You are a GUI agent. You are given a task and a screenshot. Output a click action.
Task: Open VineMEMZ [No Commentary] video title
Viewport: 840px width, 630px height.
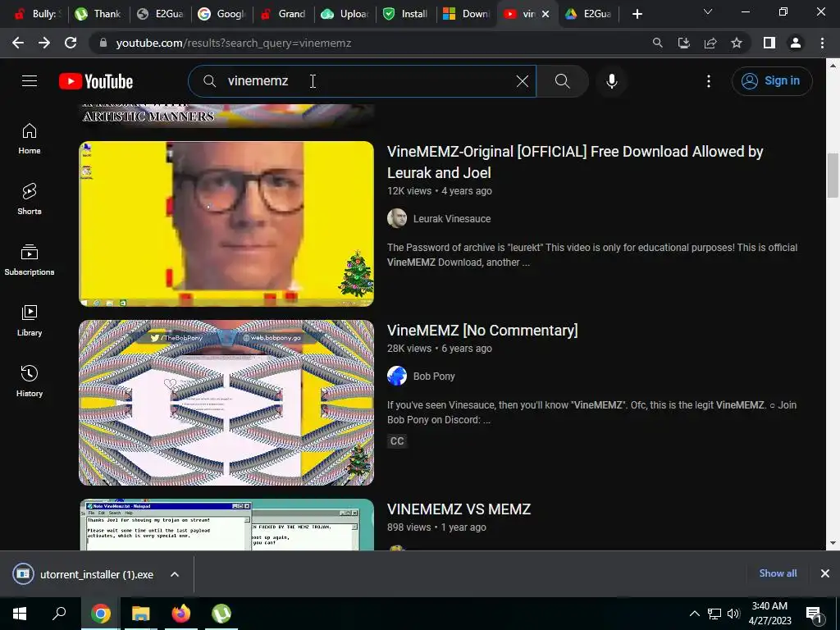[482, 330]
